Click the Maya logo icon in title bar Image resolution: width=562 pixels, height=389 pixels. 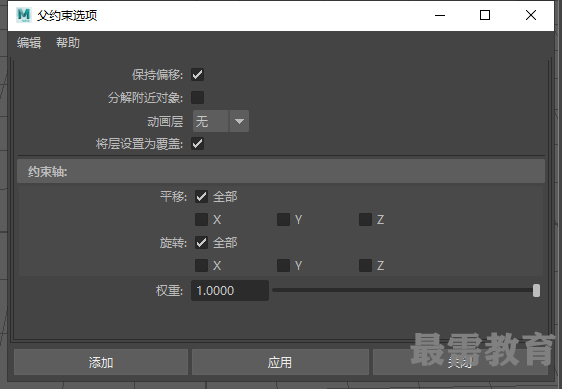(24, 15)
